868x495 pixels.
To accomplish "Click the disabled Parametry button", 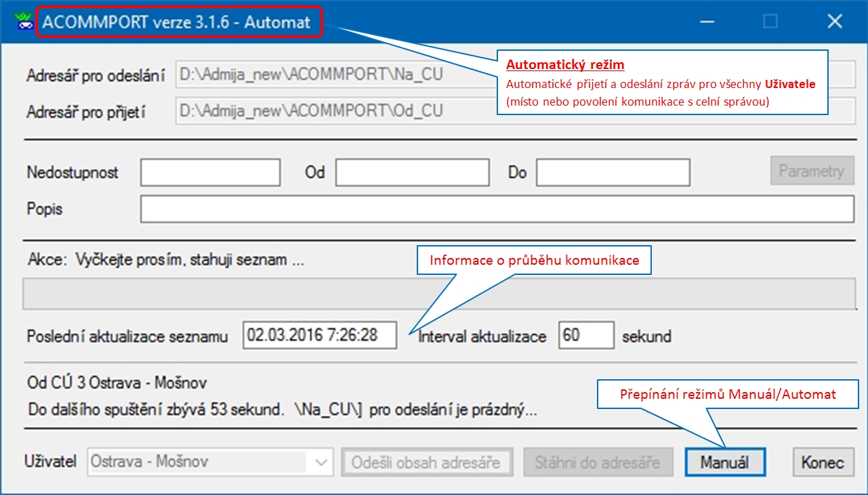I will pos(811,171).
